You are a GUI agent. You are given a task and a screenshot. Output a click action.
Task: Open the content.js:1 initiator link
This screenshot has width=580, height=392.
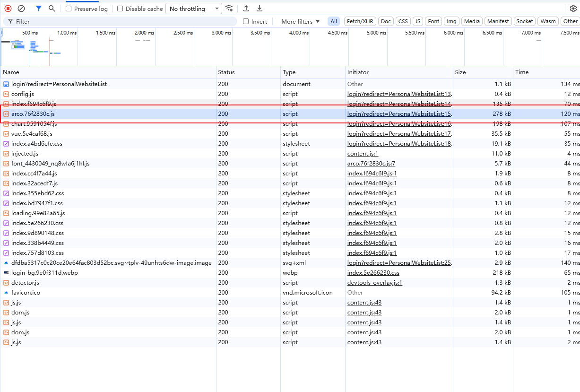pyautogui.click(x=363, y=154)
